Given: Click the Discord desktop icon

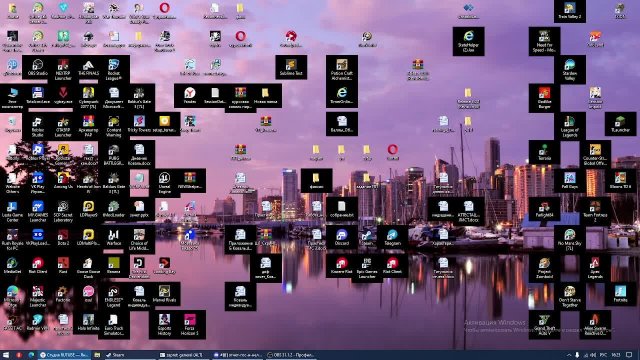Looking at the screenshot, I should [342, 238].
